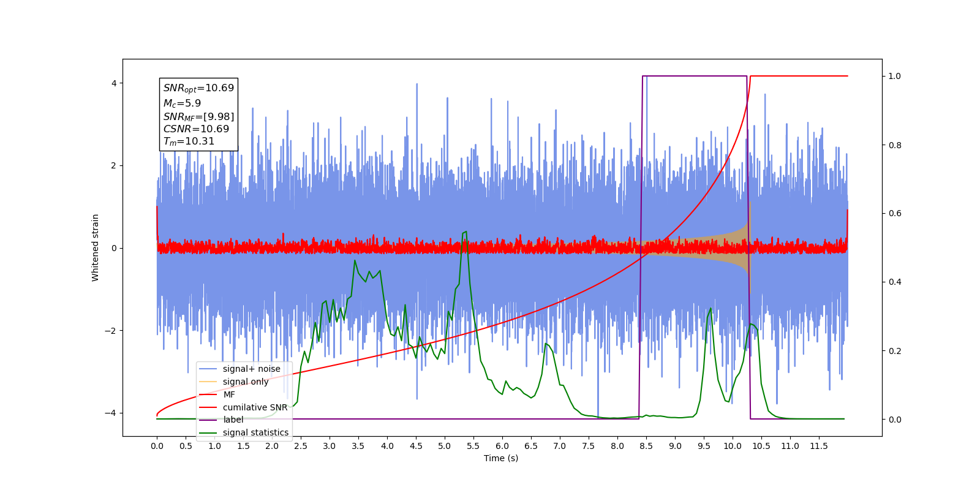Click the 7.5 tick on the time axis
980x490 pixels.
[589, 446]
